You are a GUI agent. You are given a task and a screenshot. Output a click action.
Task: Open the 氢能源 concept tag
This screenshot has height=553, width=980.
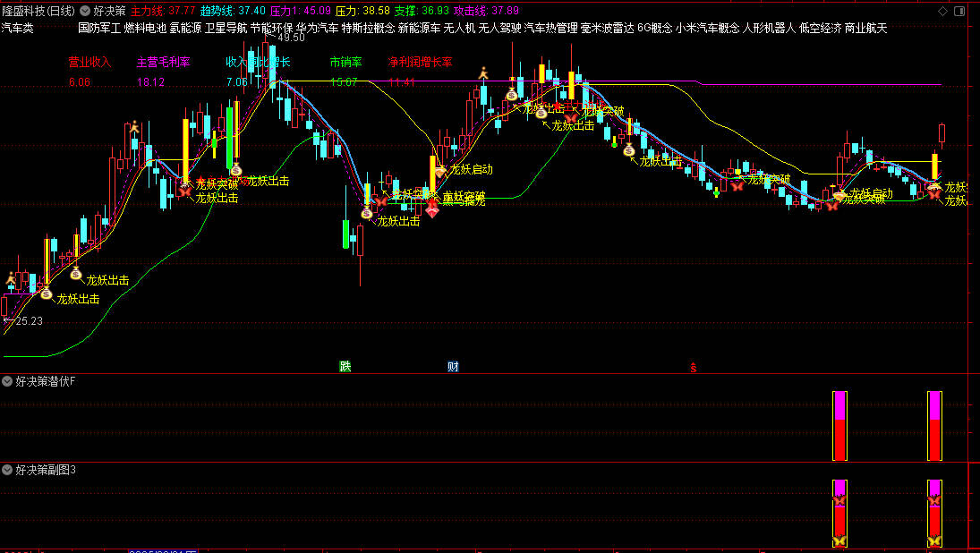185,28
